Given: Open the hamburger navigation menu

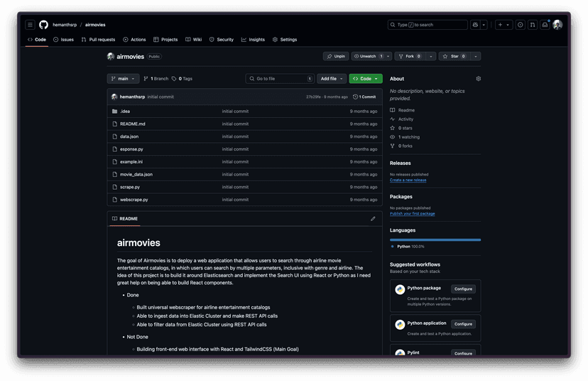Looking at the screenshot, I should tap(30, 25).
